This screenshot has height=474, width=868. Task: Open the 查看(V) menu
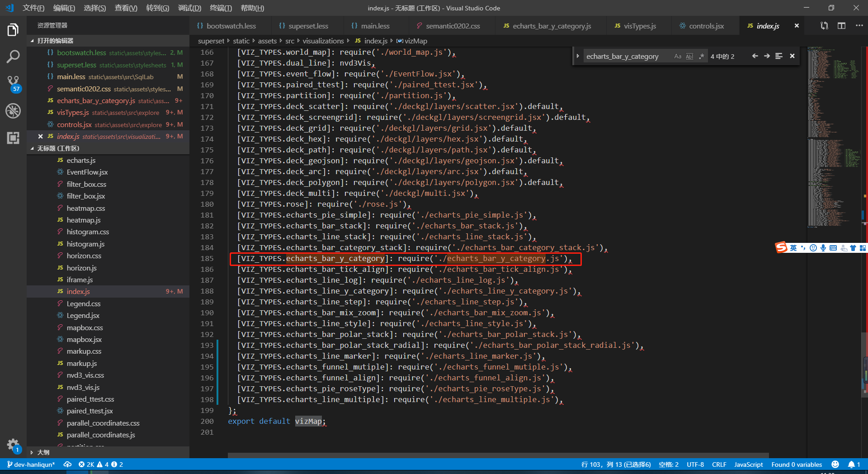click(126, 8)
